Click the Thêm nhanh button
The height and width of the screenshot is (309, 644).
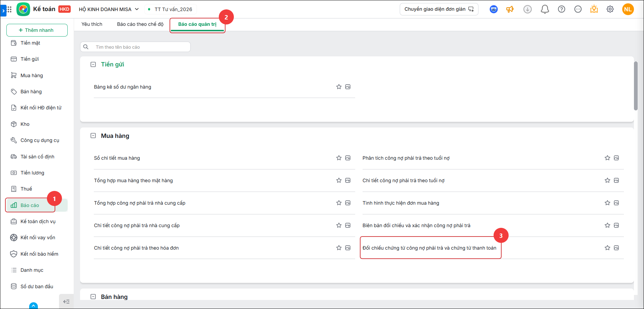coord(37,30)
